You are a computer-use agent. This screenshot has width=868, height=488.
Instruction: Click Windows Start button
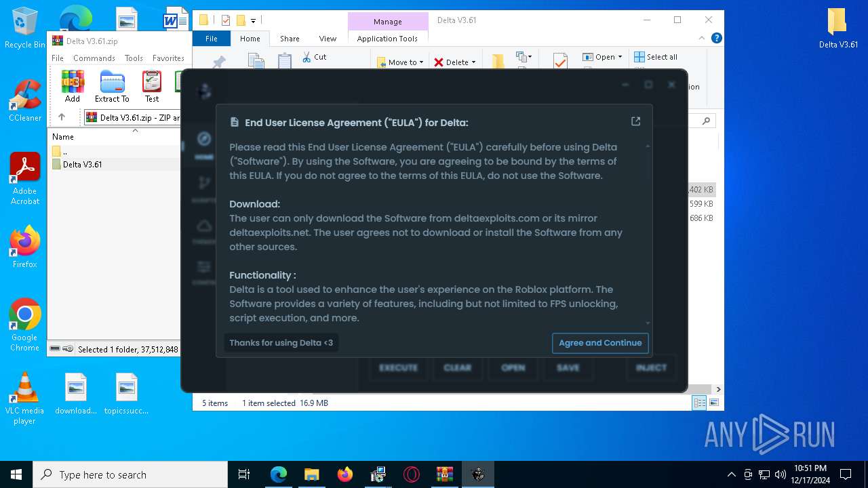point(16,474)
